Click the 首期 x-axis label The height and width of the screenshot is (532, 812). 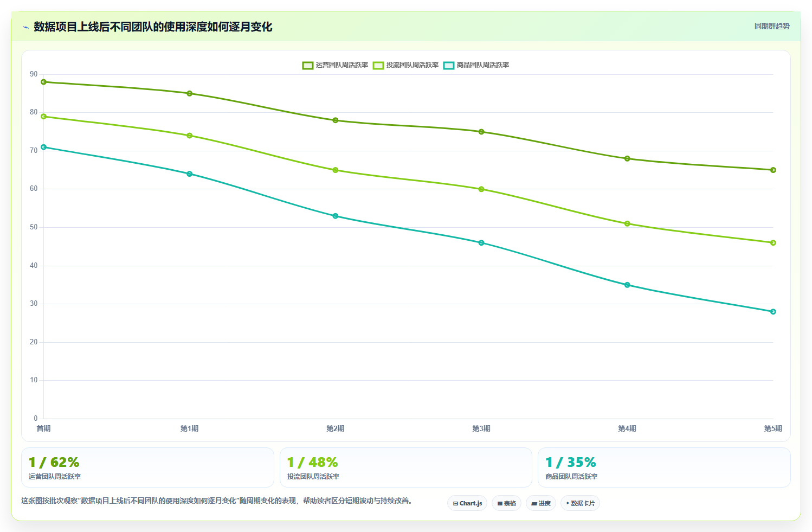(44, 428)
